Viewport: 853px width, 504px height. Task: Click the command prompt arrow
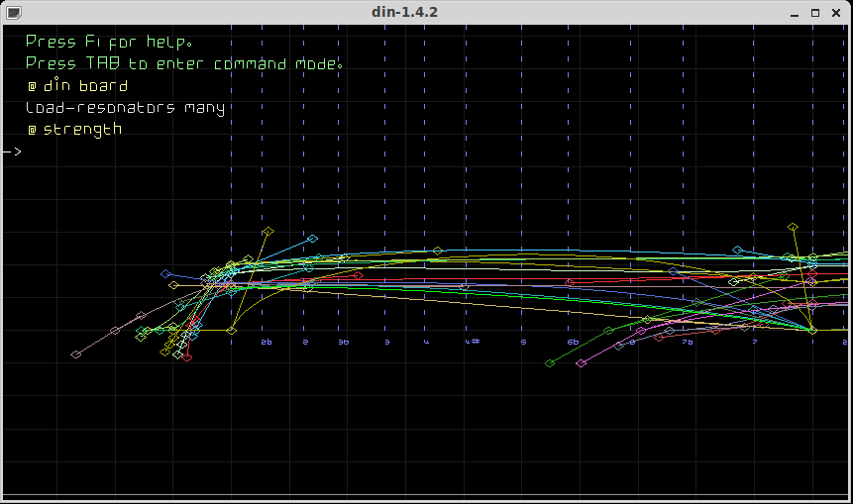12,151
